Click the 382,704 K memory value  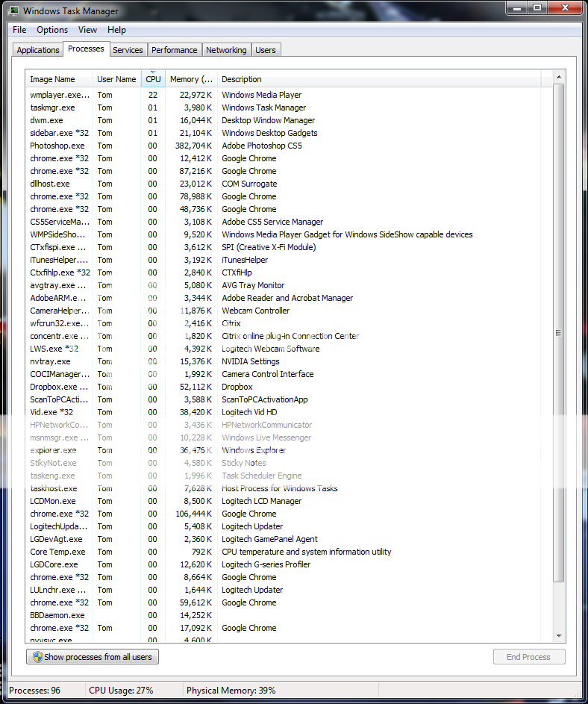(193, 146)
